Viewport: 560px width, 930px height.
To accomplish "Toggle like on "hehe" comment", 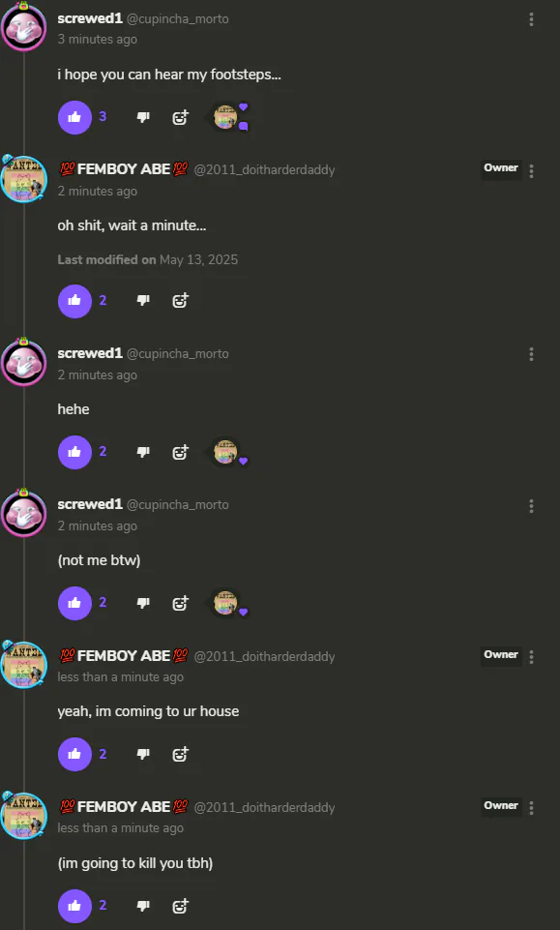I will (x=74, y=452).
